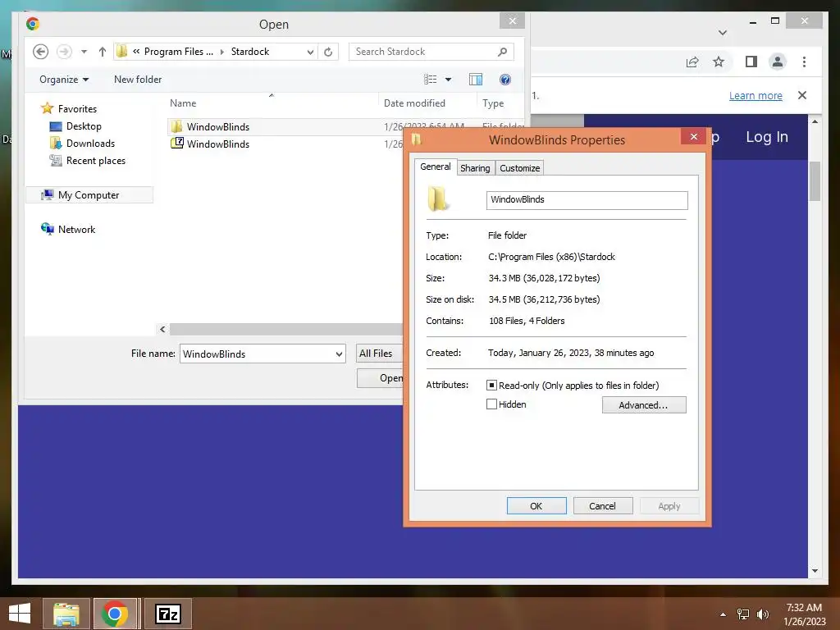840x630 pixels.
Task: Close the WindowBlinds Properties dialog
Action: pos(694,137)
